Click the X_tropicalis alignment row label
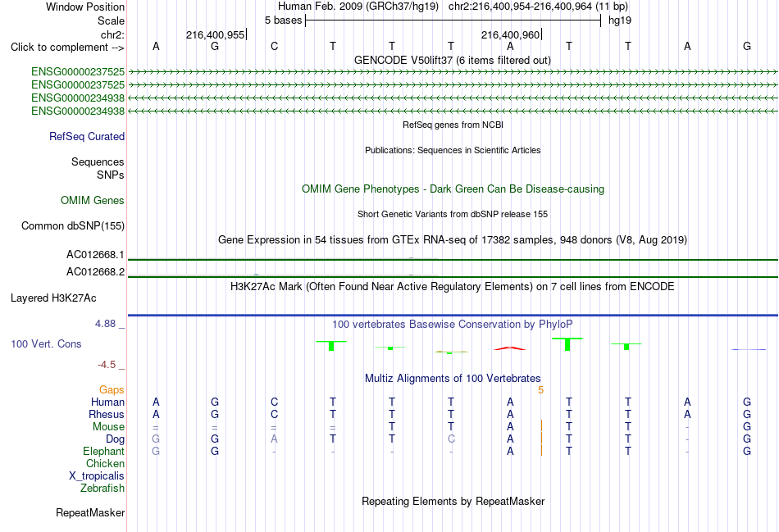This screenshot has height=532, width=779. 97,476
